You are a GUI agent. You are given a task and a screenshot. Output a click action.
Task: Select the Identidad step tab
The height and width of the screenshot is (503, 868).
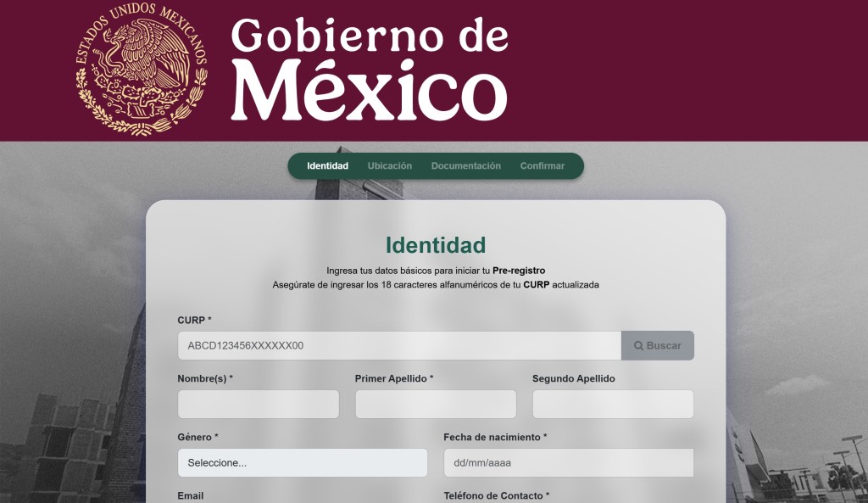(x=328, y=165)
